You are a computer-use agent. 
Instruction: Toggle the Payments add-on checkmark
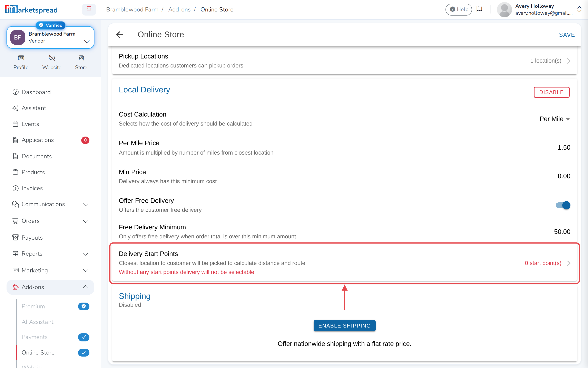[x=84, y=337]
